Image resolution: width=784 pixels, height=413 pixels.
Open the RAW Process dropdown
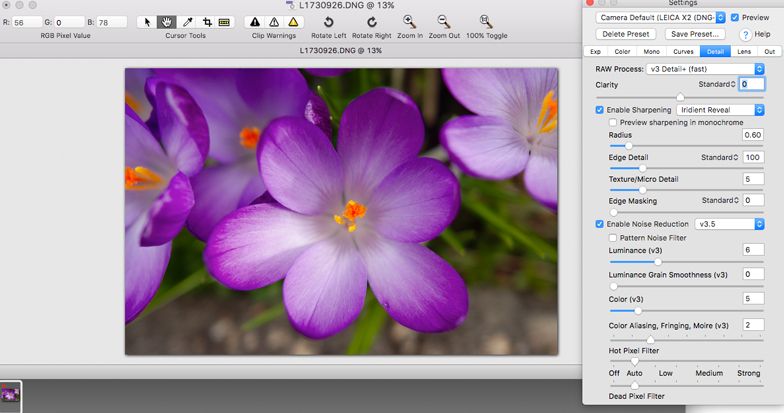click(x=705, y=69)
